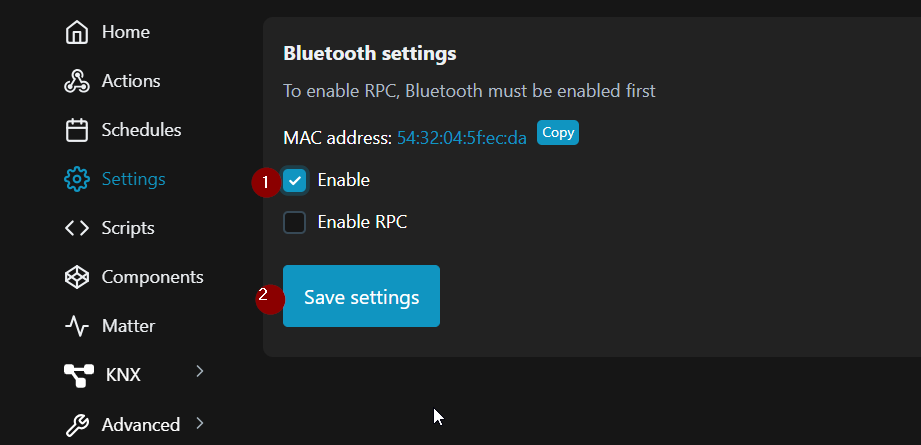Copy the MAC address with Copy button

tap(558, 133)
